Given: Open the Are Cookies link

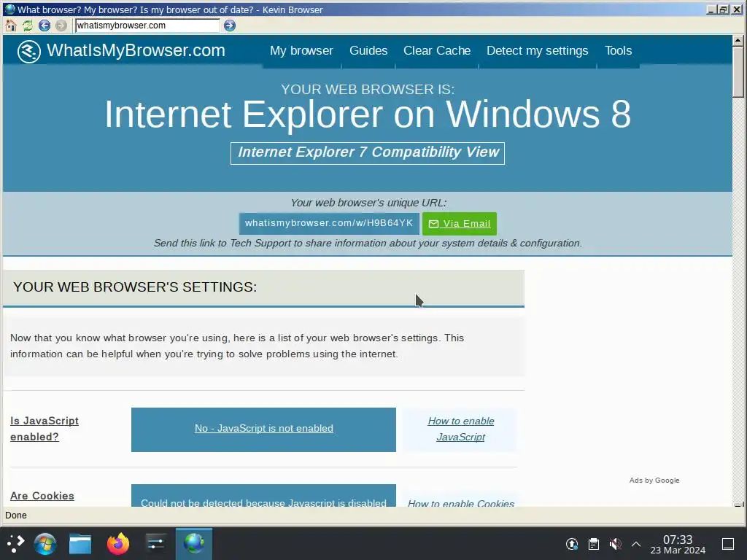Looking at the screenshot, I should click(42, 496).
